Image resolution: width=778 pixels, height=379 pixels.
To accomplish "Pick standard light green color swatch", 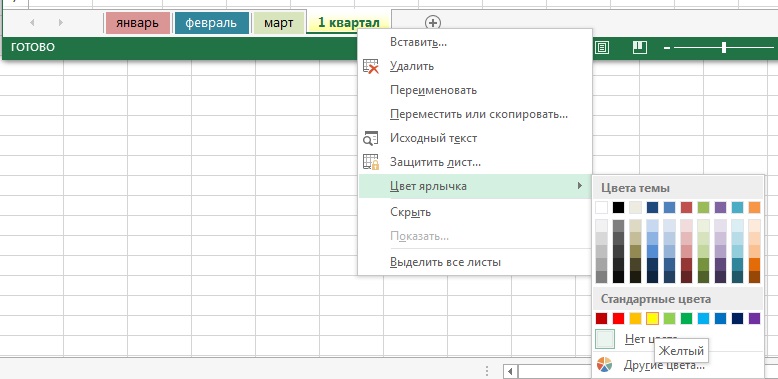I will click(x=669, y=318).
